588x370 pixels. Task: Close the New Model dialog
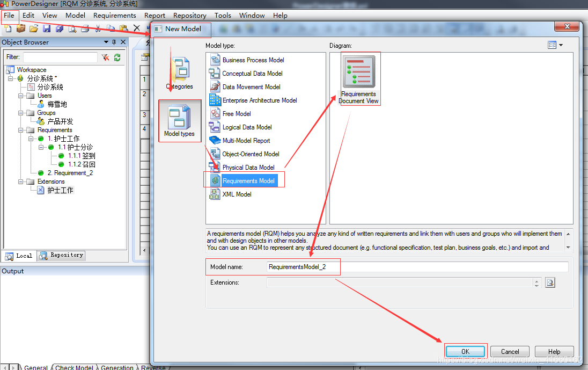pyautogui.click(x=568, y=27)
